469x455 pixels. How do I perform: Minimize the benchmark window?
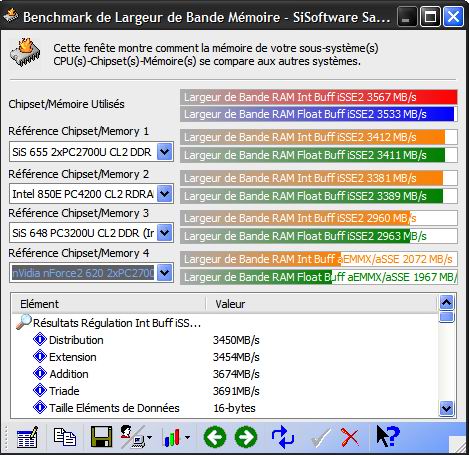coord(406,17)
